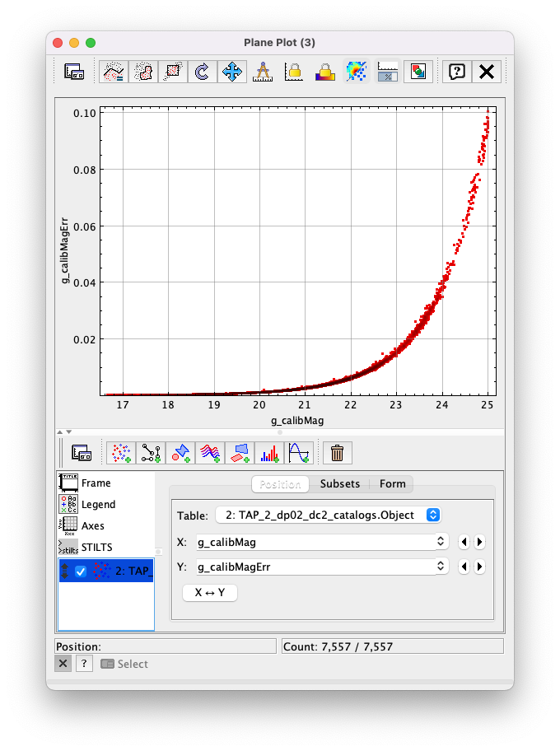Select next column for X axis
The image size is (560, 751).
479,542
